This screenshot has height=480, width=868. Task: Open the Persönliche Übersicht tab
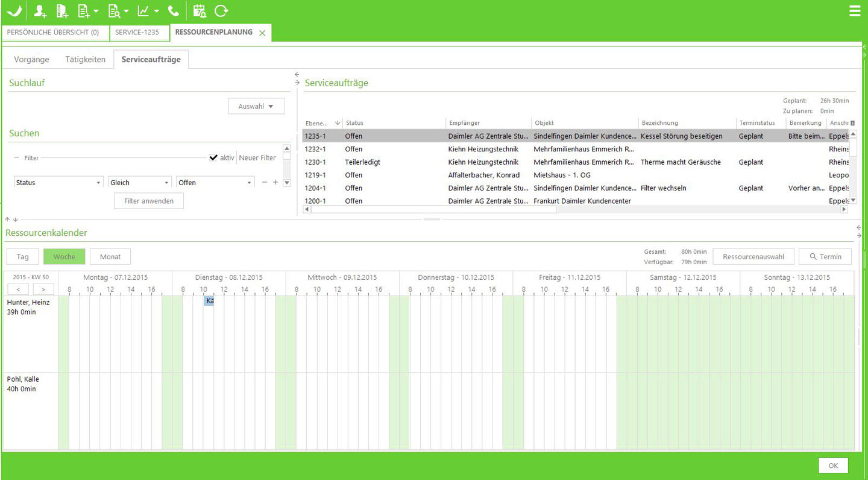(53, 33)
